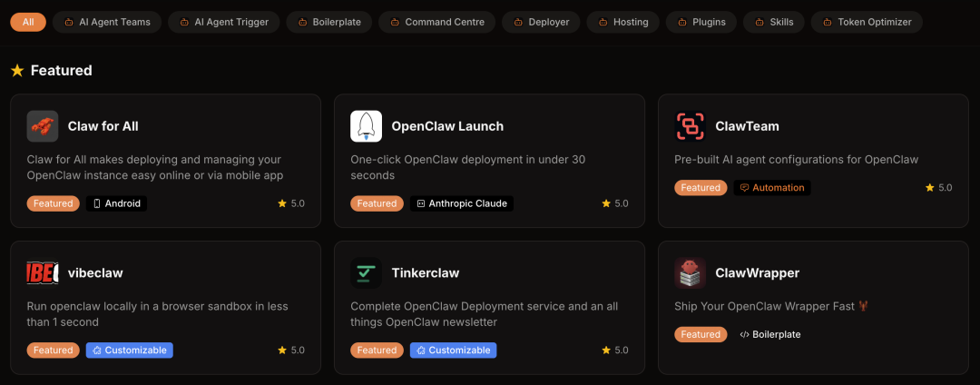Show the Boilerplate category
The width and height of the screenshot is (980, 385).
(329, 22)
